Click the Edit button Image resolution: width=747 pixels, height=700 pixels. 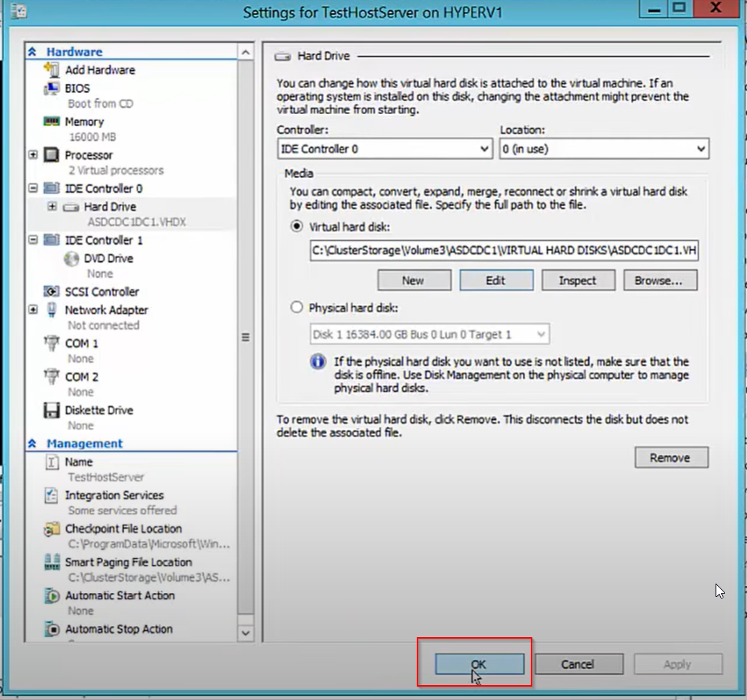click(496, 280)
